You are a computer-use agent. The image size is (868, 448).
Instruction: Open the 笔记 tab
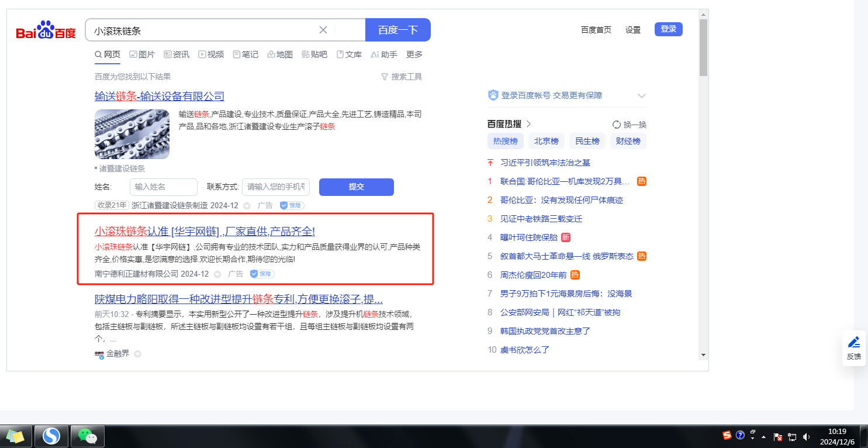pos(245,54)
